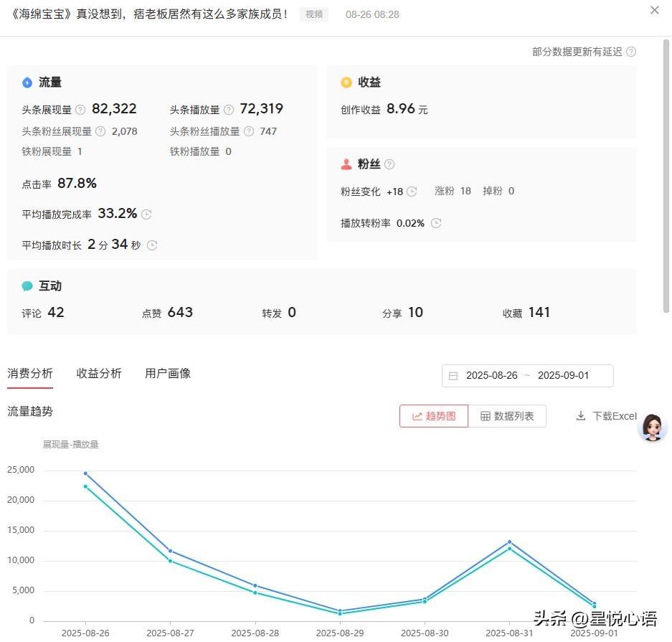This screenshot has width=672, height=642.
Task: Switch to 消费分析 tab
Action: (30, 373)
